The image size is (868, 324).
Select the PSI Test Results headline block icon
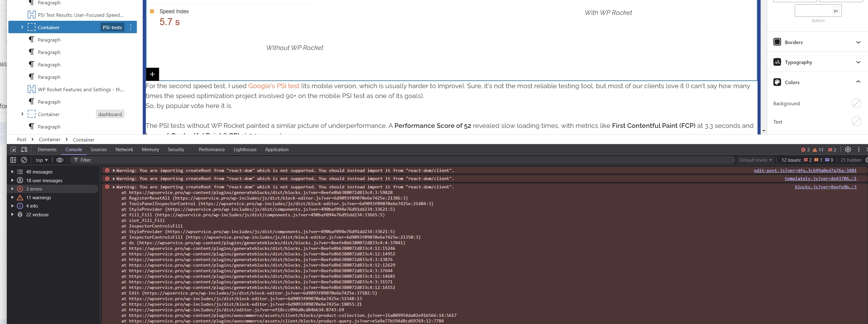pos(31,15)
